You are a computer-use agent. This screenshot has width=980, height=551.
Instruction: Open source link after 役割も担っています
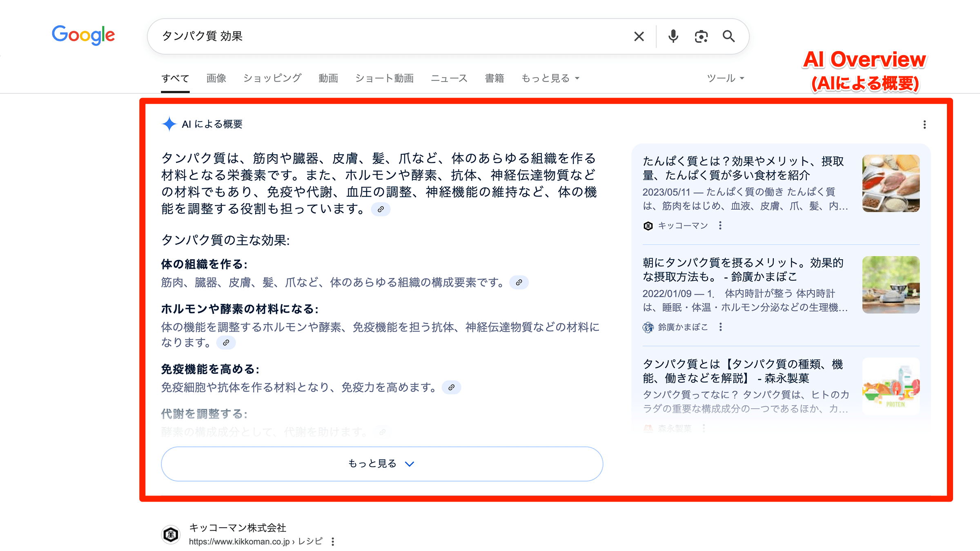[381, 209]
